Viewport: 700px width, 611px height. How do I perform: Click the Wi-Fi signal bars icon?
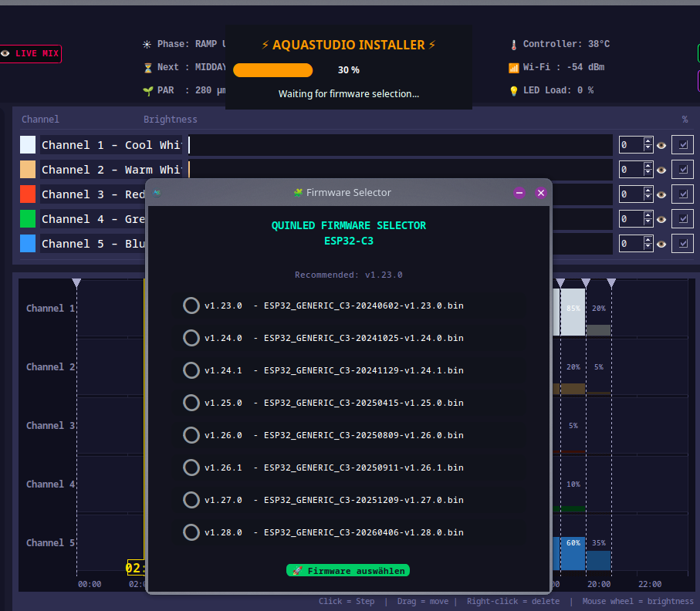tap(514, 68)
